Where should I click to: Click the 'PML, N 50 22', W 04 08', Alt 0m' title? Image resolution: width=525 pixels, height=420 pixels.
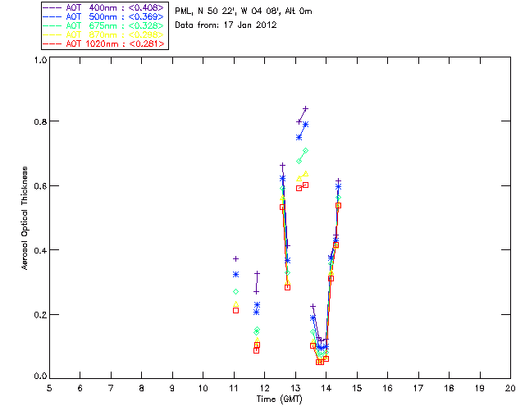(x=244, y=11)
